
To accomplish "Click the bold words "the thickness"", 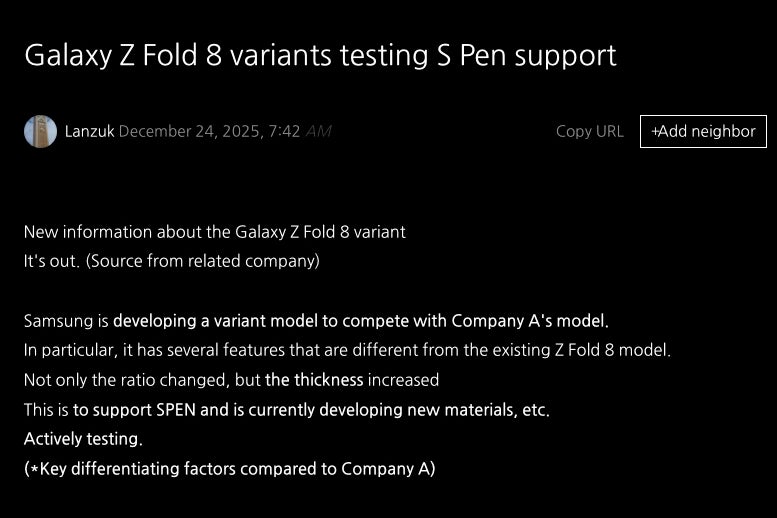I will [x=314, y=380].
